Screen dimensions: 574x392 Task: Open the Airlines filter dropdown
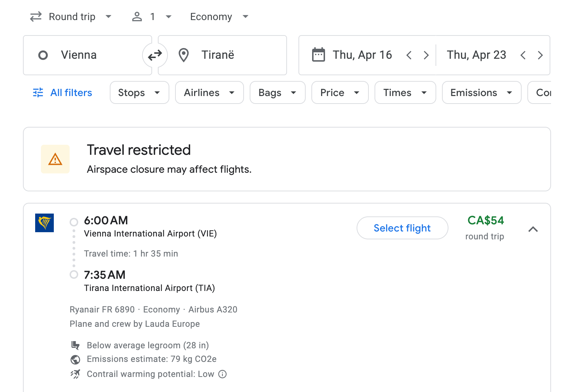pyautogui.click(x=209, y=92)
